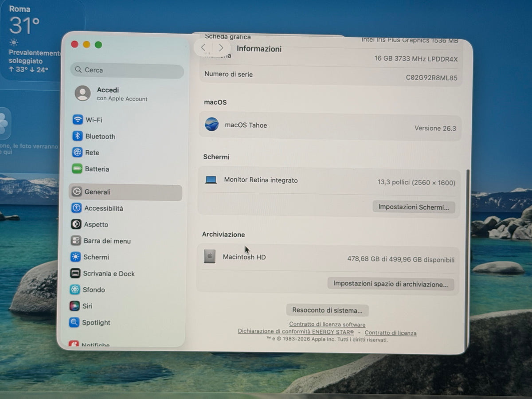Viewport: 532px width, 399px height.
Task: Open the short Contratto di licenza link
Action: (x=391, y=333)
